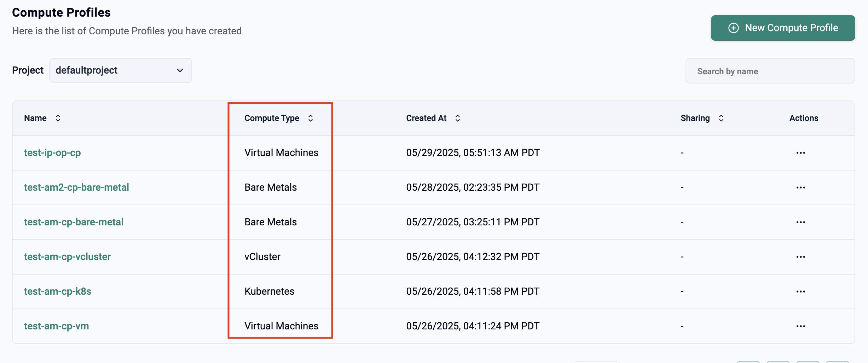Click the Kubernetes compute type cell
This screenshot has width=868, height=363.
pyautogui.click(x=269, y=292)
